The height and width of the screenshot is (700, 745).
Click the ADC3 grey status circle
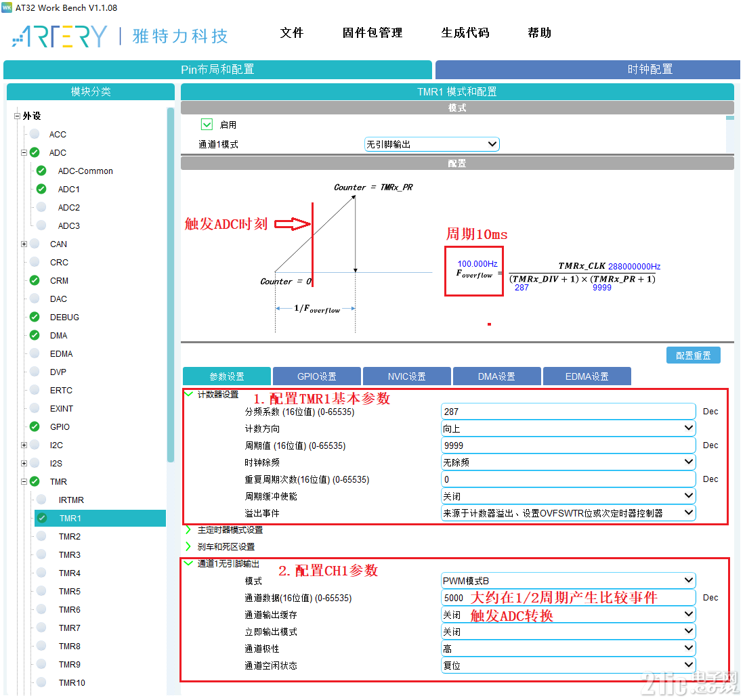coord(41,225)
